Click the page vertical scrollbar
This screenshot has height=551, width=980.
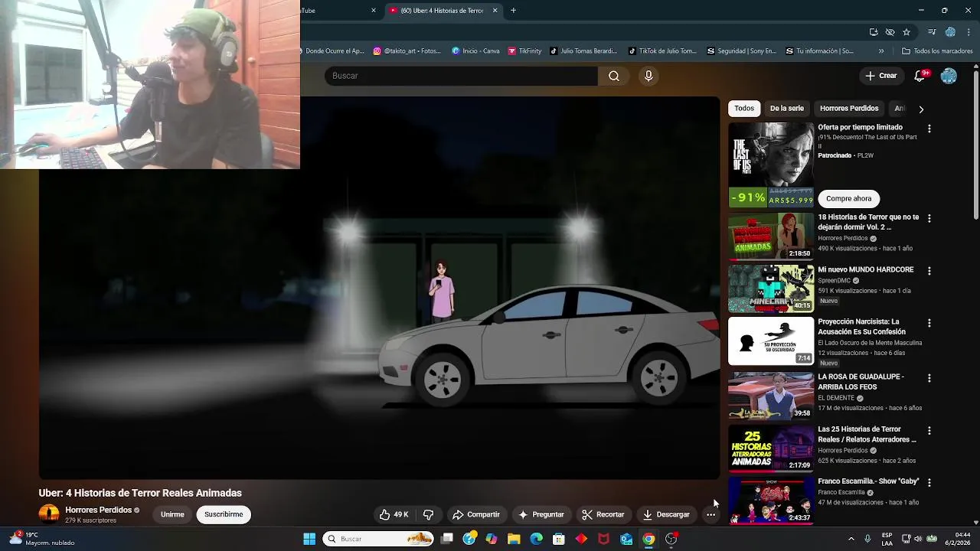975,145
